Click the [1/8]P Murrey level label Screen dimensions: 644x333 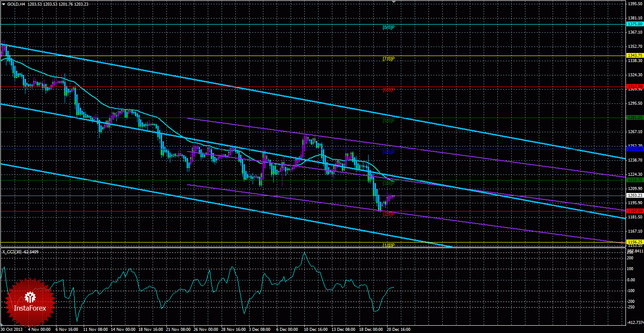click(389, 245)
